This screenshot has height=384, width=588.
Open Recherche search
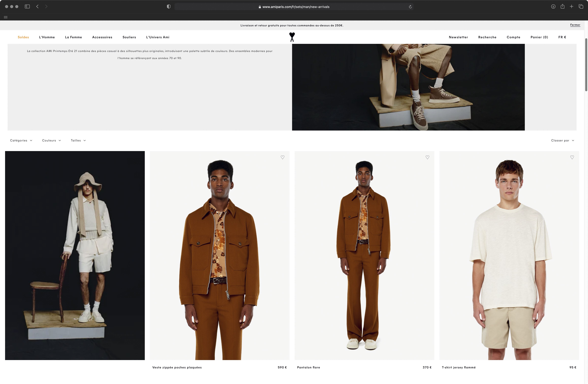coord(487,37)
